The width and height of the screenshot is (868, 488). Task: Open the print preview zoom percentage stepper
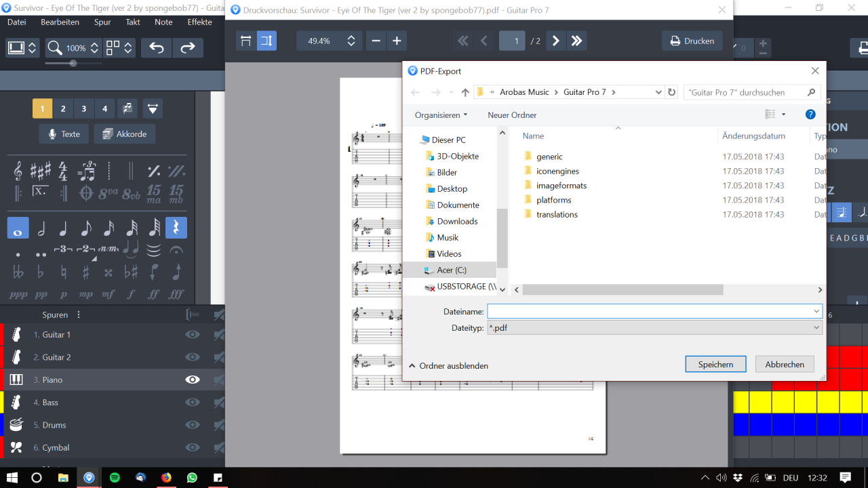coord(351,41)
